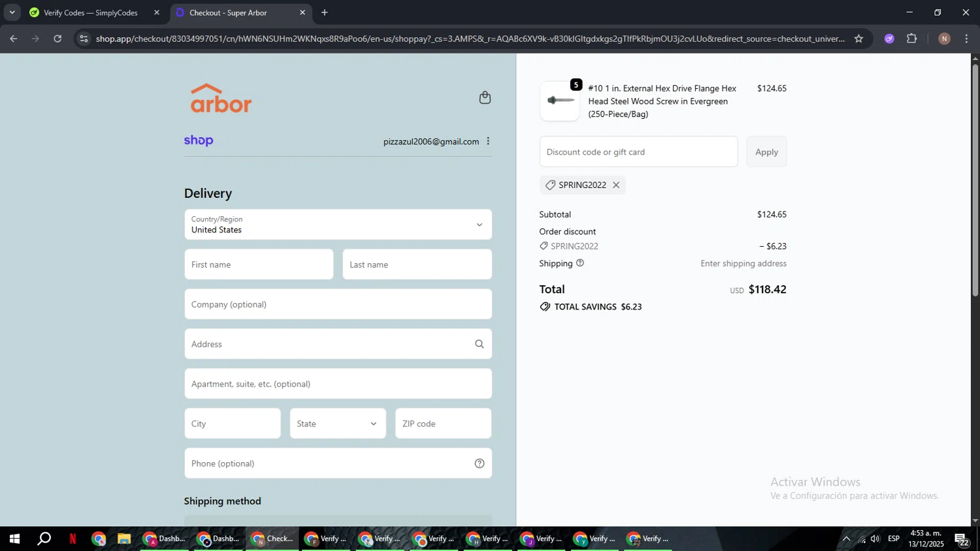Focus the Apartment, suite field
Viewport: 980px width, 551px height.
tap(338, 384)
